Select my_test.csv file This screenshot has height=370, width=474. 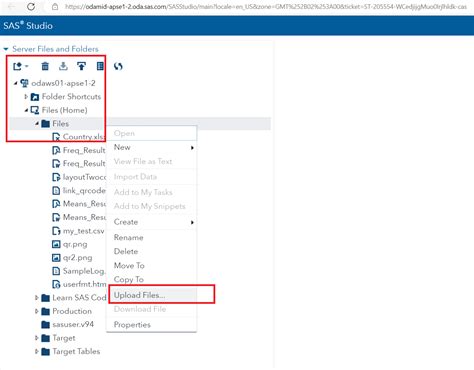click(x=78, y=231)
